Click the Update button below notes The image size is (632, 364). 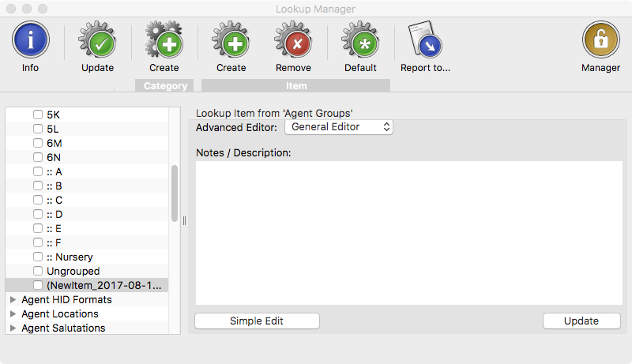tap(581, 321)
